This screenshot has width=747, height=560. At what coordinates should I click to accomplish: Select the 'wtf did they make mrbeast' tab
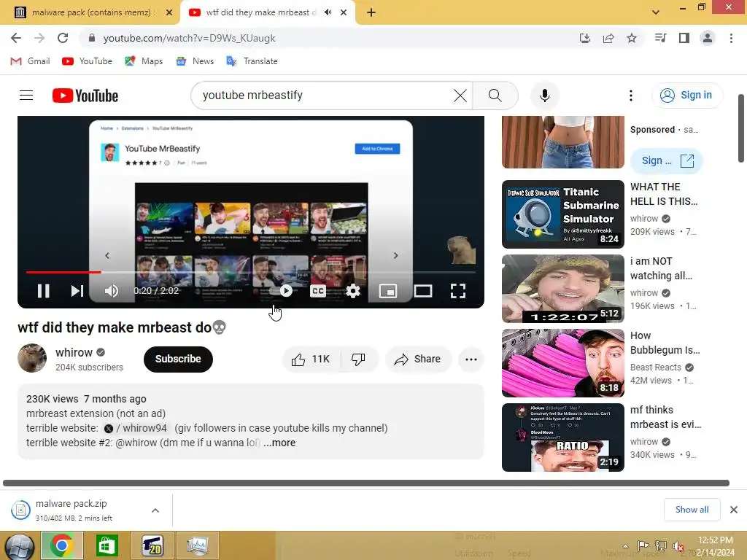(260, 12)
